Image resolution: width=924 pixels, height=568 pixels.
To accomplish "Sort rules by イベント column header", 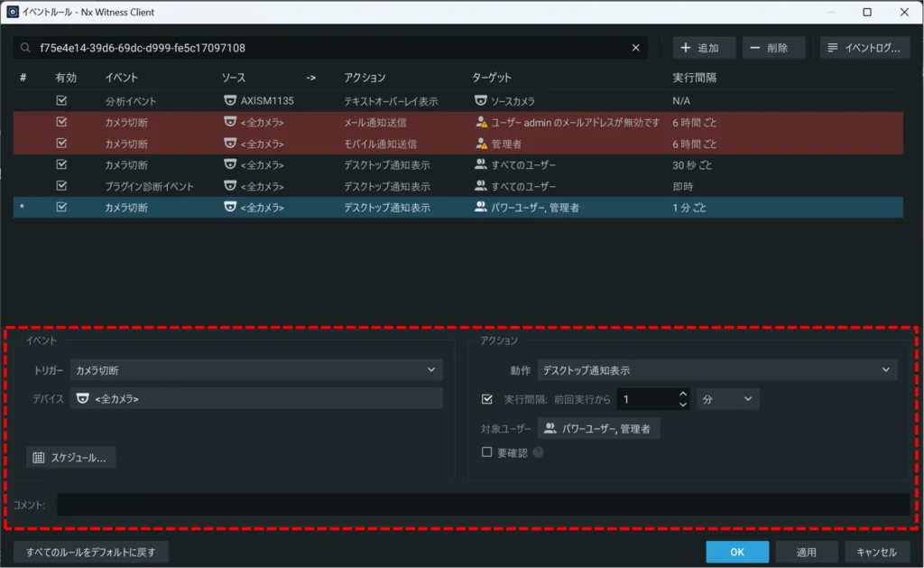I will (122, 78).
